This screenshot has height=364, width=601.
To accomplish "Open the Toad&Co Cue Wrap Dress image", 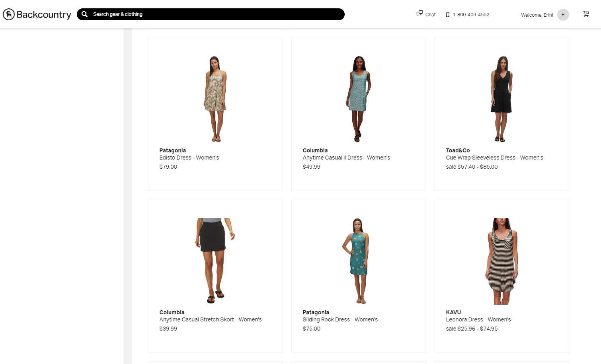I will point(501,99).
